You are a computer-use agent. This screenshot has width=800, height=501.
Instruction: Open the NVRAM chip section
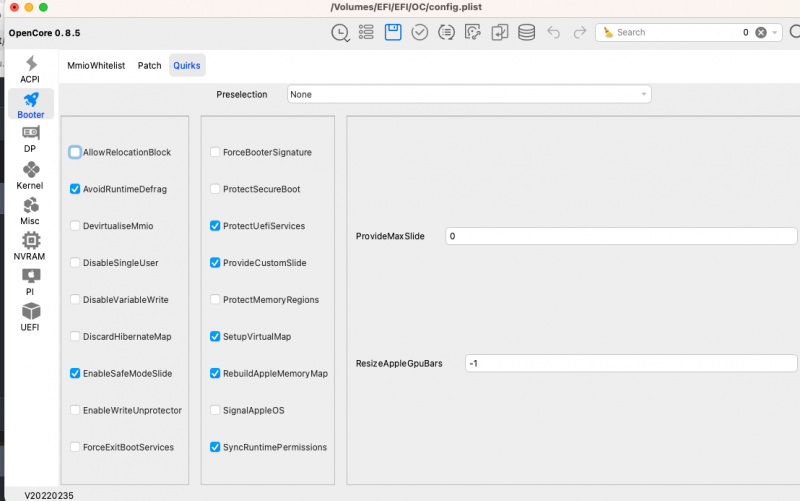click(x=30, y=246)
